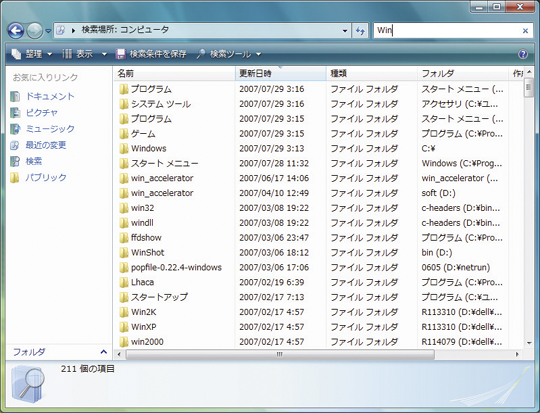
Task: Open the 検索ツール menu
Action: (x=229, y=54)
